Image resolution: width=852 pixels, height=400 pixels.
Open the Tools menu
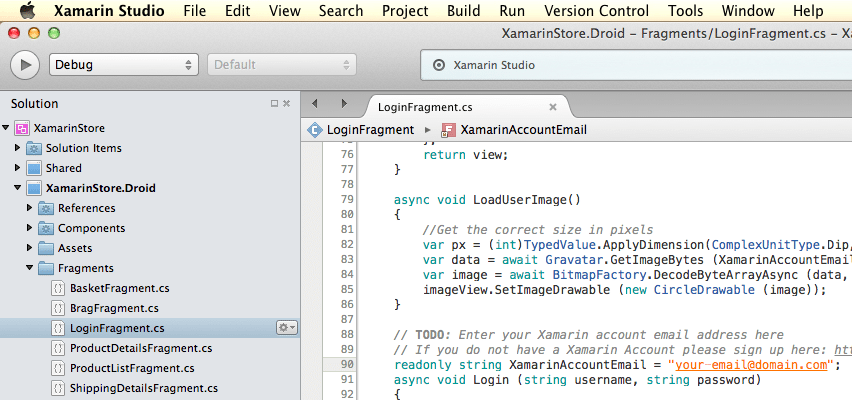click(685, 11)
